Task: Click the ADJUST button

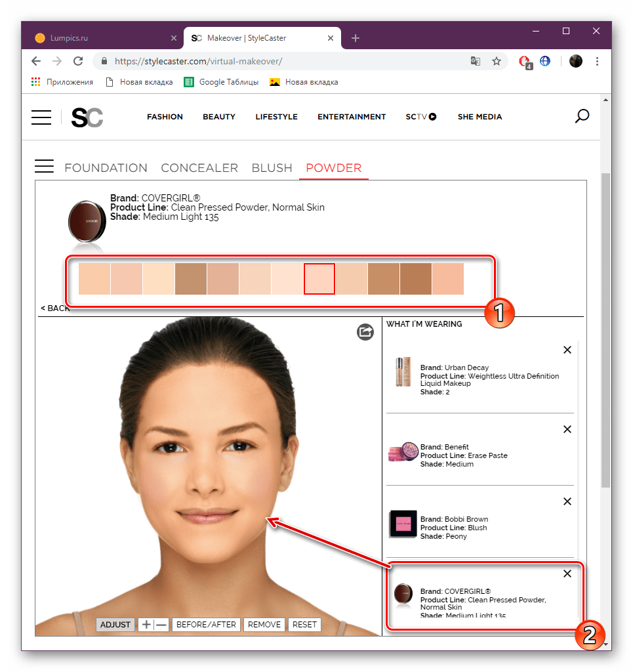Action: pos(115,625)
